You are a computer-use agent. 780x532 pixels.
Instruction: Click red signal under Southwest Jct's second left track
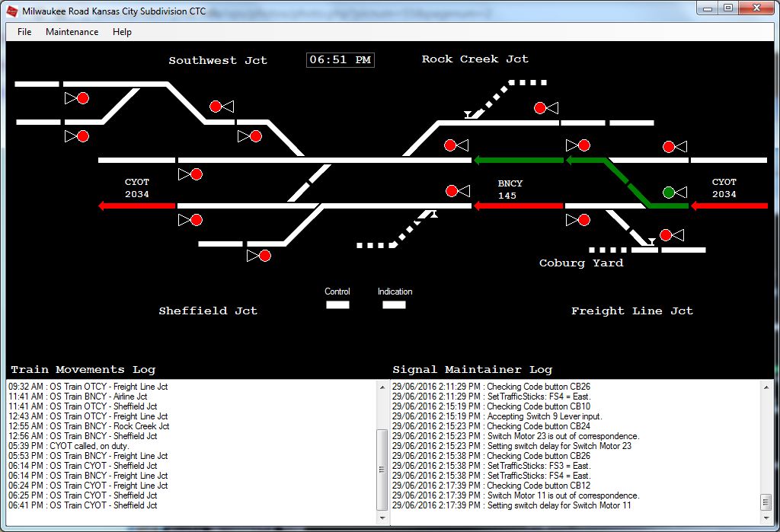click(x=82, y=136)
